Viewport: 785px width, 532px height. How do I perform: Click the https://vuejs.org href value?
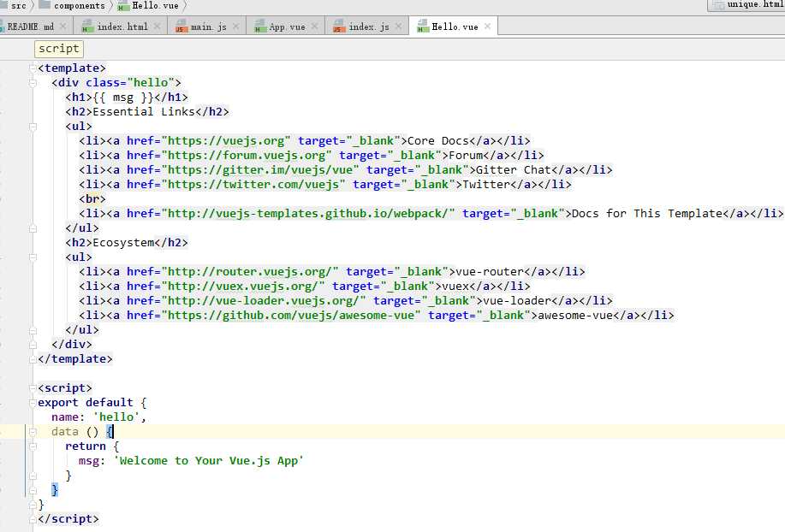[x=226, y=141]
